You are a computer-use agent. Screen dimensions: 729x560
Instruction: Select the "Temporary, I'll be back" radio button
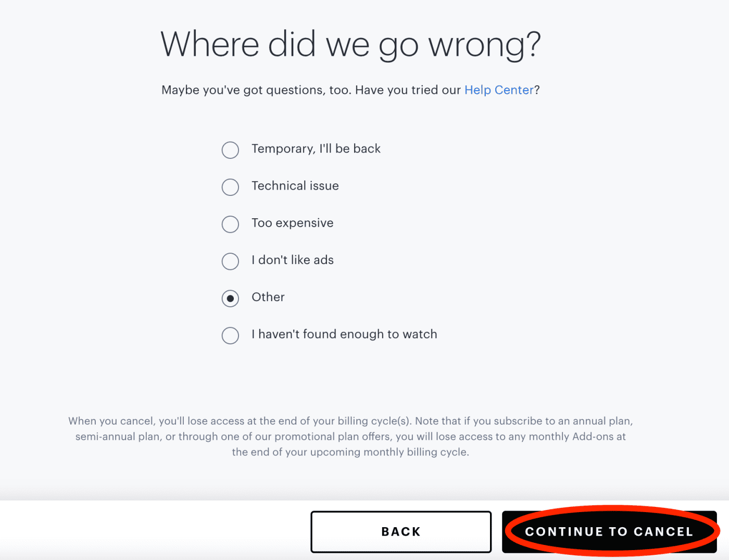230,150
